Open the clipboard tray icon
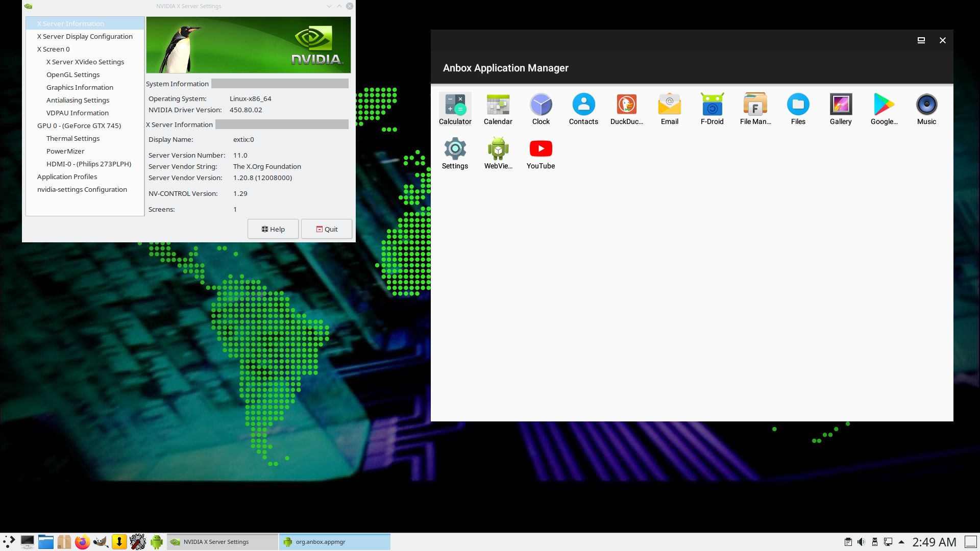980x551 pixels. point(848,542)
